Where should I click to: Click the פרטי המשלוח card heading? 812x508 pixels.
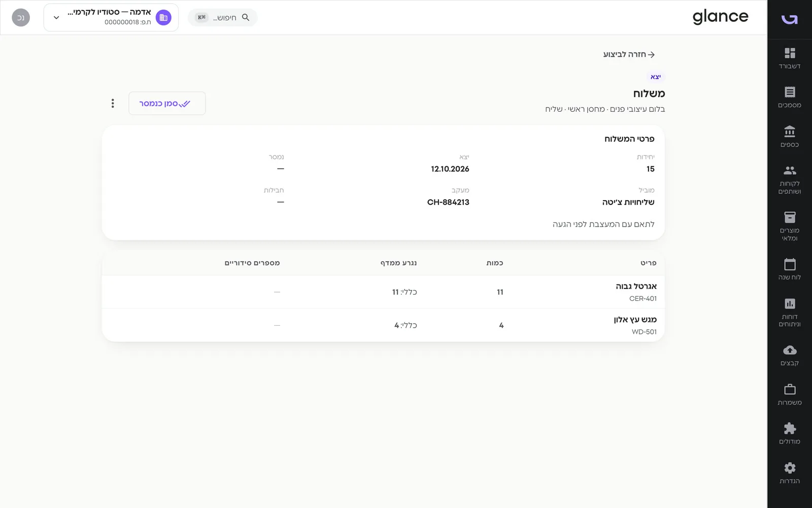coord(629,139)
